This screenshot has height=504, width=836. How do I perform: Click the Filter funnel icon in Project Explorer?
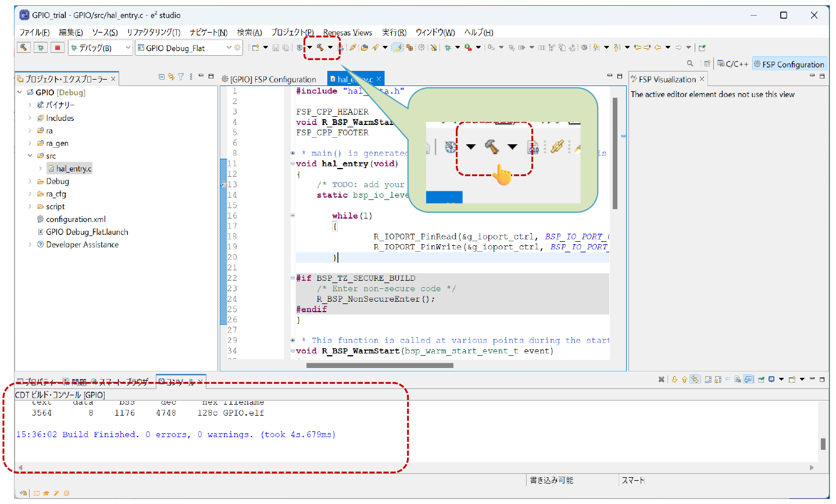(x=181, y=77)
